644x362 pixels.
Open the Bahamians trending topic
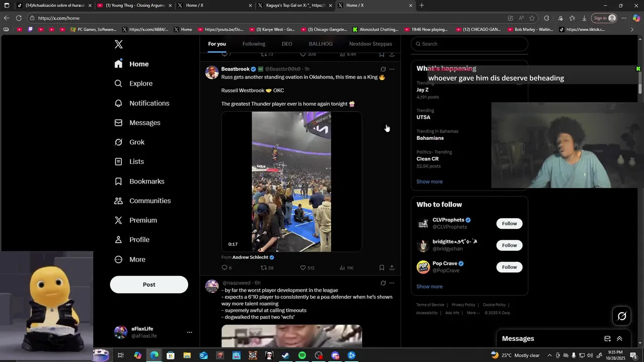point(430,138)
